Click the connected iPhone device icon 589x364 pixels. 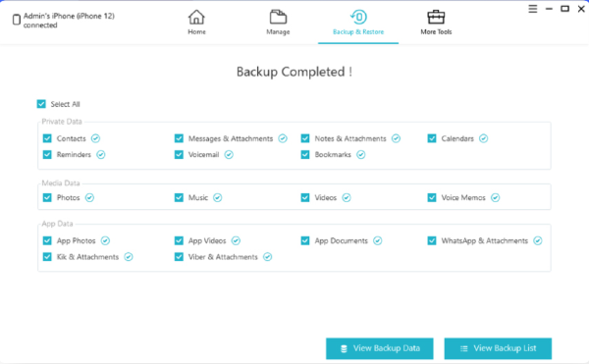tap(16, 20)
